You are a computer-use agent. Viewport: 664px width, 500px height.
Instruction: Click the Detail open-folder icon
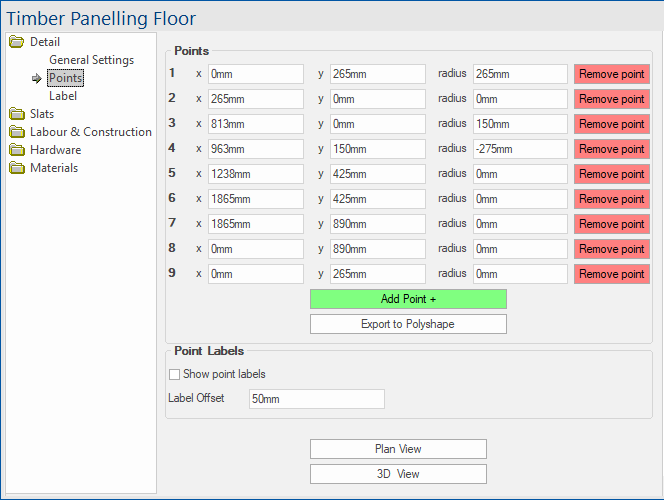pyautogui.click(x=17, y=42)
